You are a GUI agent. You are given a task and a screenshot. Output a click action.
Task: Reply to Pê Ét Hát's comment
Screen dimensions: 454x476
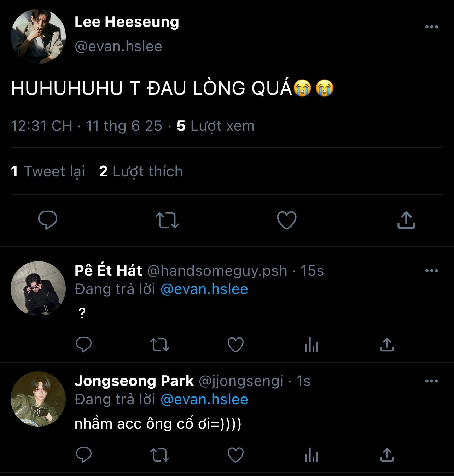click(84, 345)
